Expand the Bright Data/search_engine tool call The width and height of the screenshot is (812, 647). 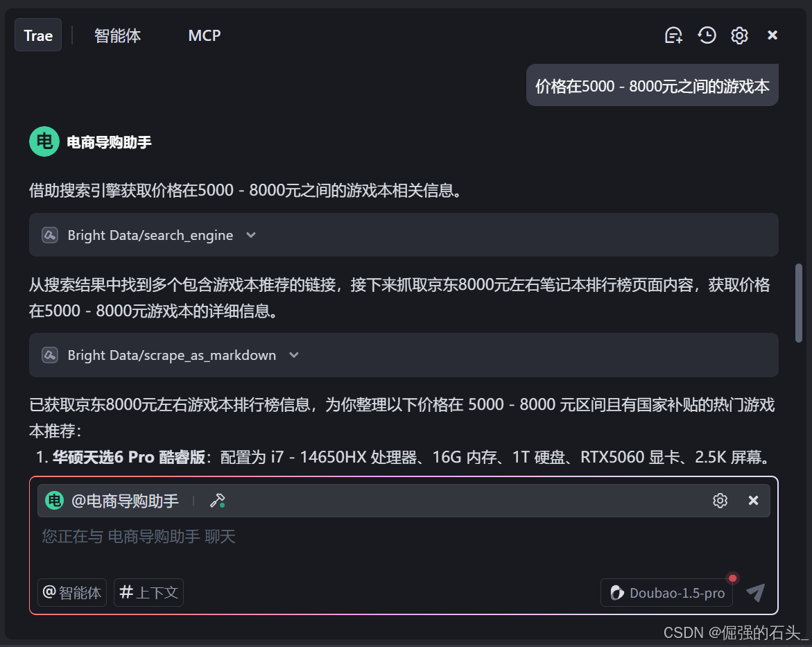250,235
